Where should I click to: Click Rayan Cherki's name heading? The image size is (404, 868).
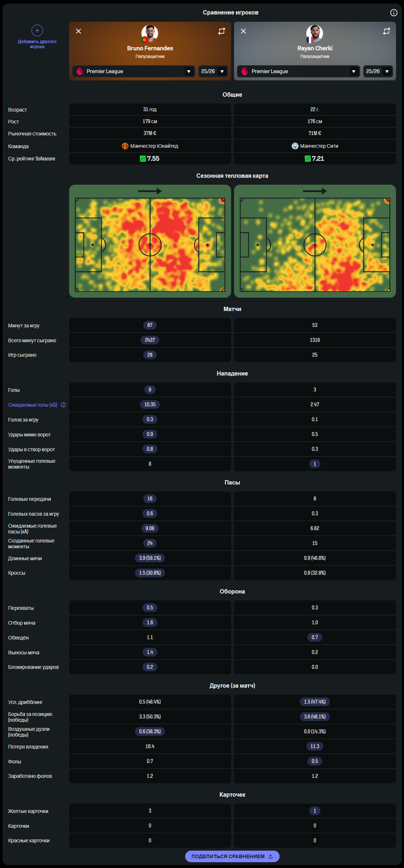(315, 48)
